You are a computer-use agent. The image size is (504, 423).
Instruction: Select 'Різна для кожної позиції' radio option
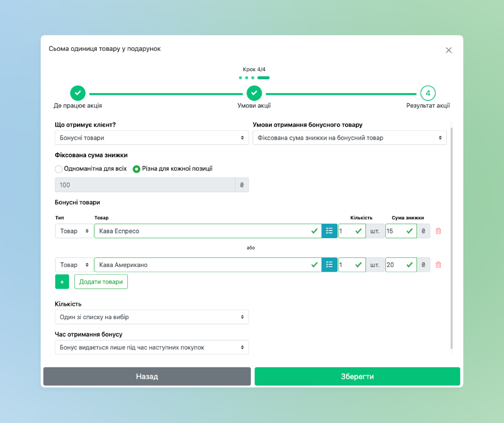tap(136, 169)
